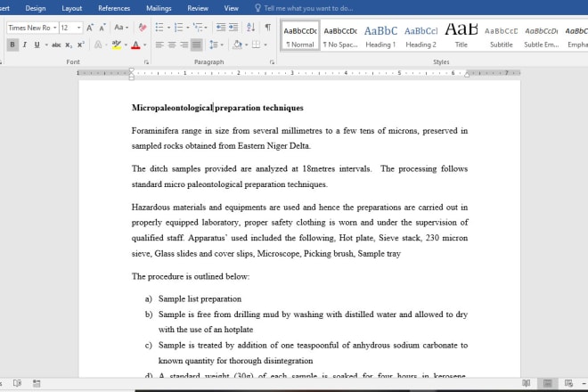Viewport: 588px width, 392px height.
Task: Open Font dialog launcher
Action: [146, 62]
